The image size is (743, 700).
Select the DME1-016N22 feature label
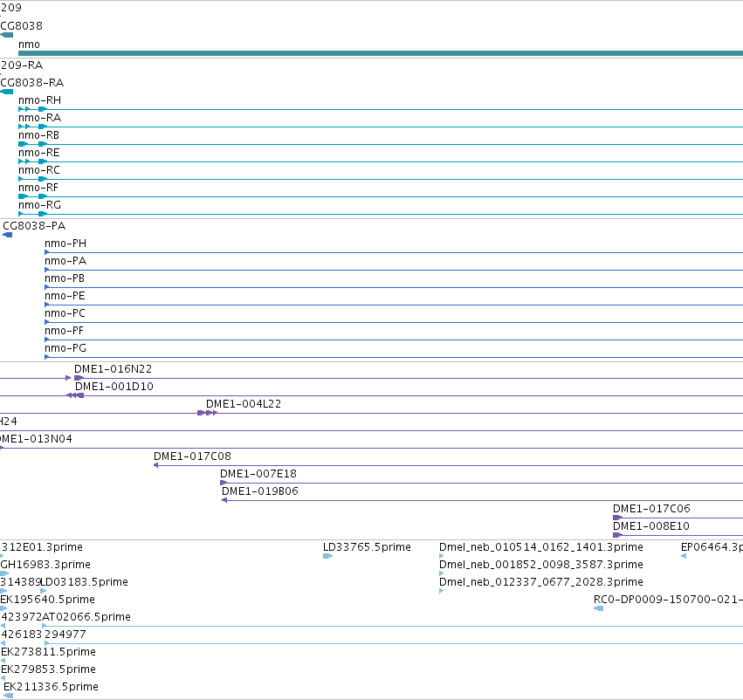114,369
